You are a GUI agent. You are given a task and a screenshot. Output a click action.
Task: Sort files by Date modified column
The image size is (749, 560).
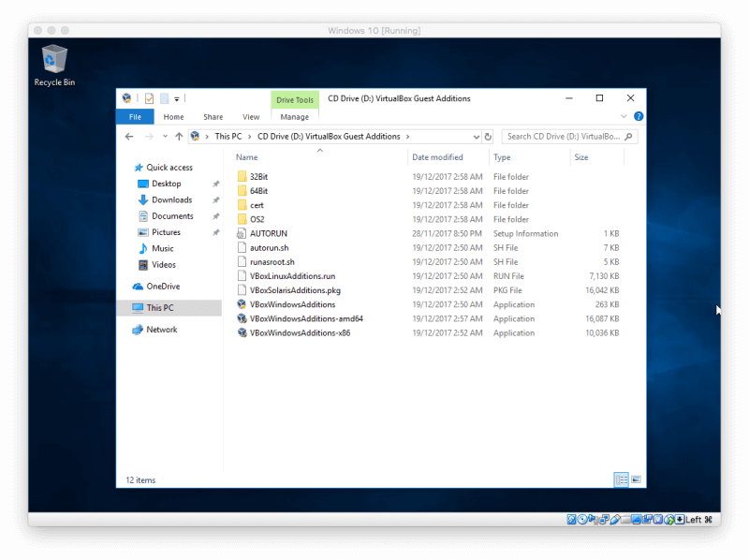(437, 157)
